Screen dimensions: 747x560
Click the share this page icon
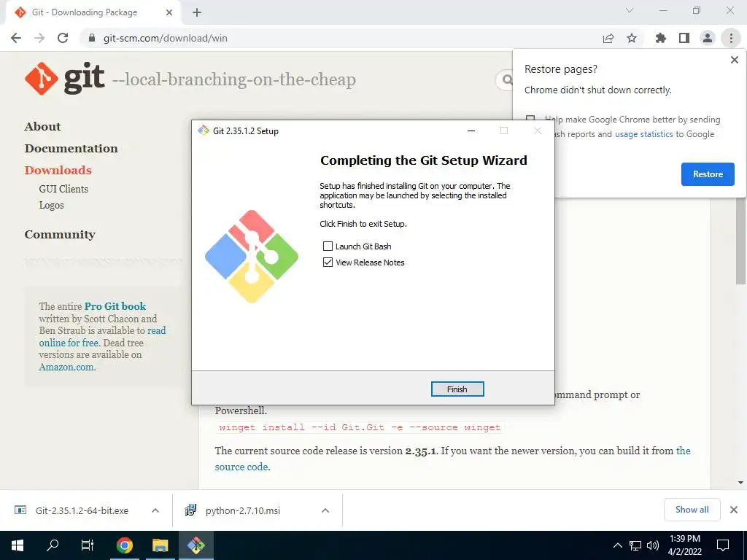[x=608, y=38]
